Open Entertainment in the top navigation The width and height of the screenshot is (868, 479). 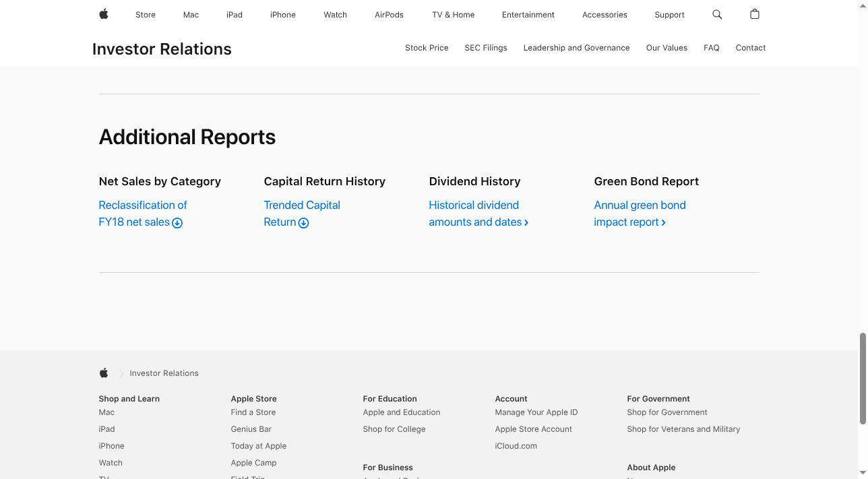coord(528,15)
